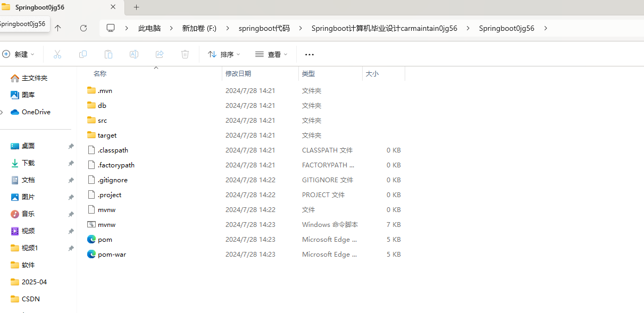Select OneDrive in sidebar

coord(36,112)
